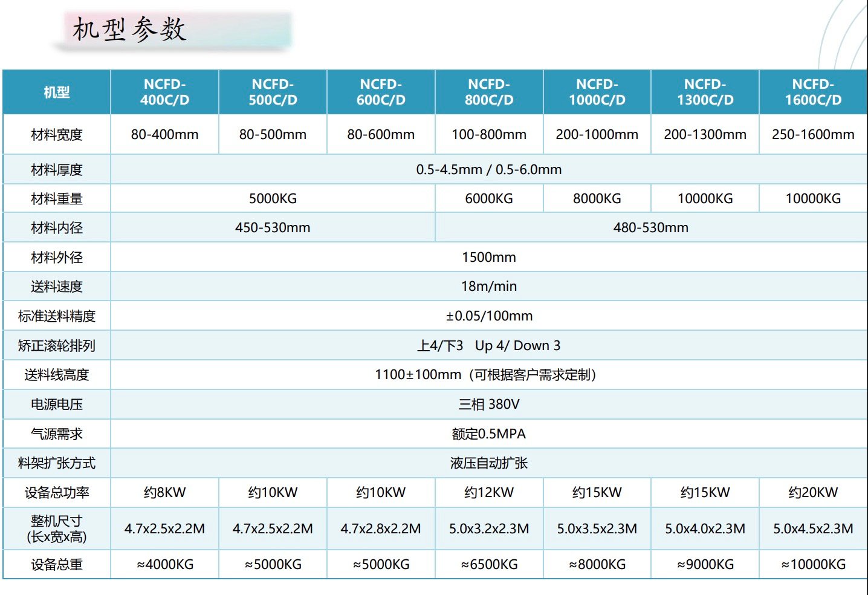Click the '6000KG' cell
The width and height of the screenshot is (868, 595).
489,198
